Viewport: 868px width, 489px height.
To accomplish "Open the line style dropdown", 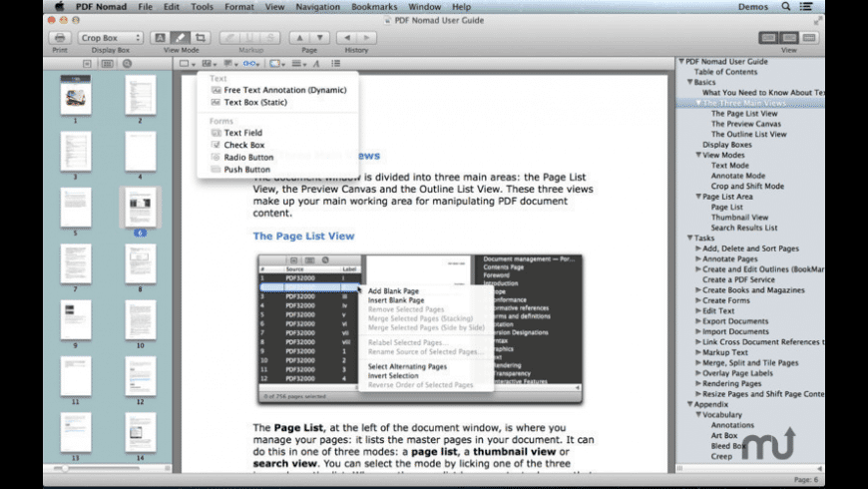I will [299, 64].
